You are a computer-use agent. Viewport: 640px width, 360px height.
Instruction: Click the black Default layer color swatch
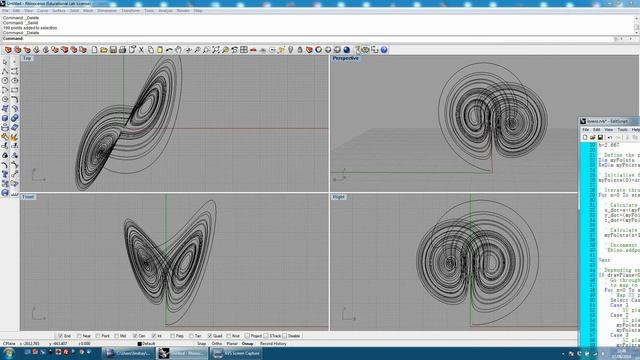(x=139, y=344)
